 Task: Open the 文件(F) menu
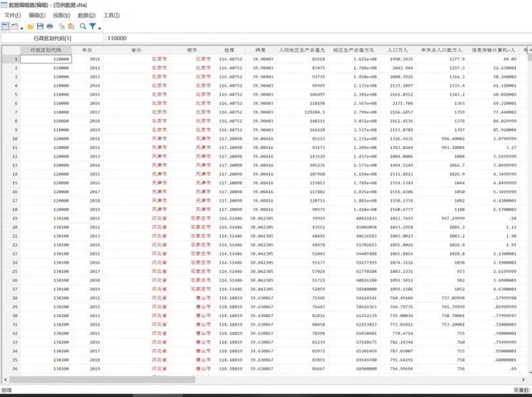13,15
